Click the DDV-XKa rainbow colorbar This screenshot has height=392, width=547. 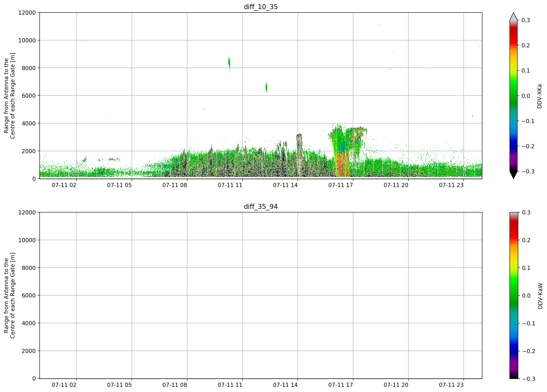pyautogui.click(x=513, y=96)
